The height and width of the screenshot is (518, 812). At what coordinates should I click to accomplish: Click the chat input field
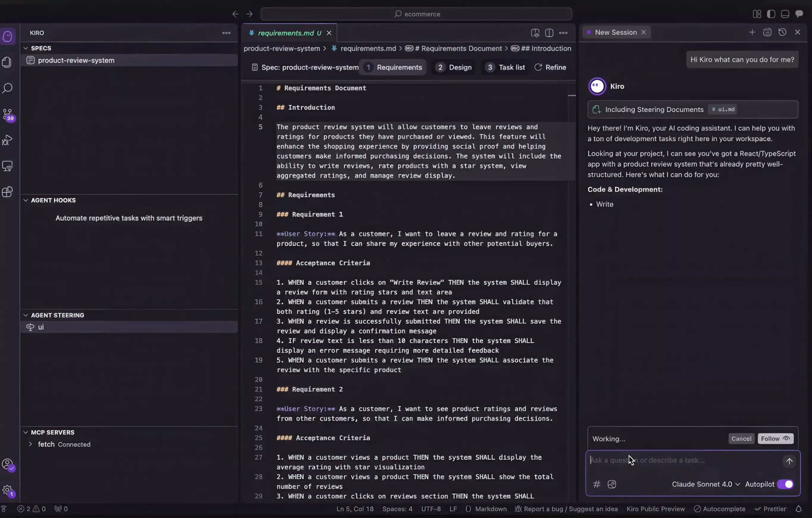click(681, 460)
